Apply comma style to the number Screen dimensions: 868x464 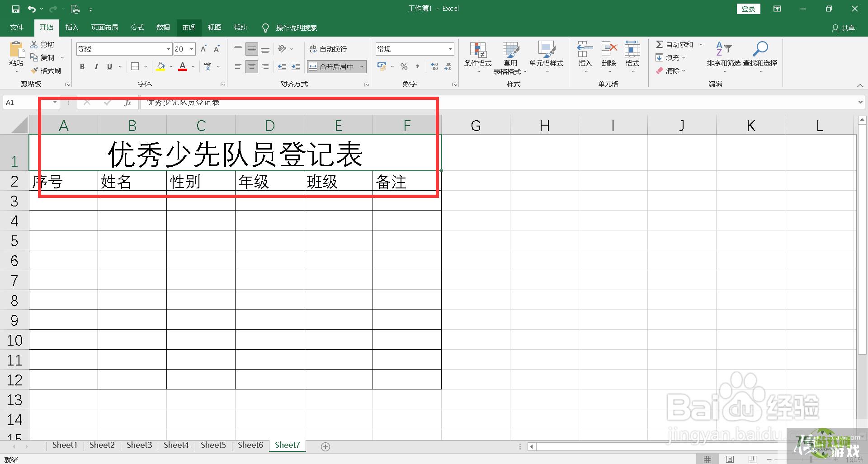pos(417,66)
